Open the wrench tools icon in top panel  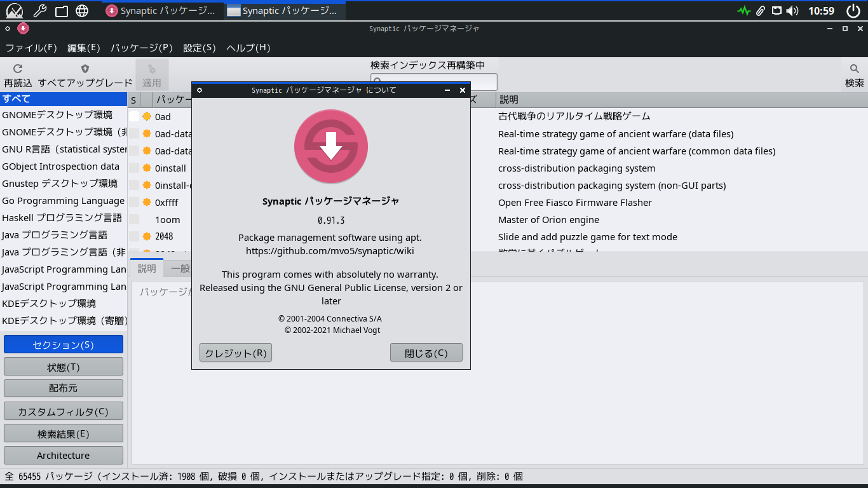(39, 11)
